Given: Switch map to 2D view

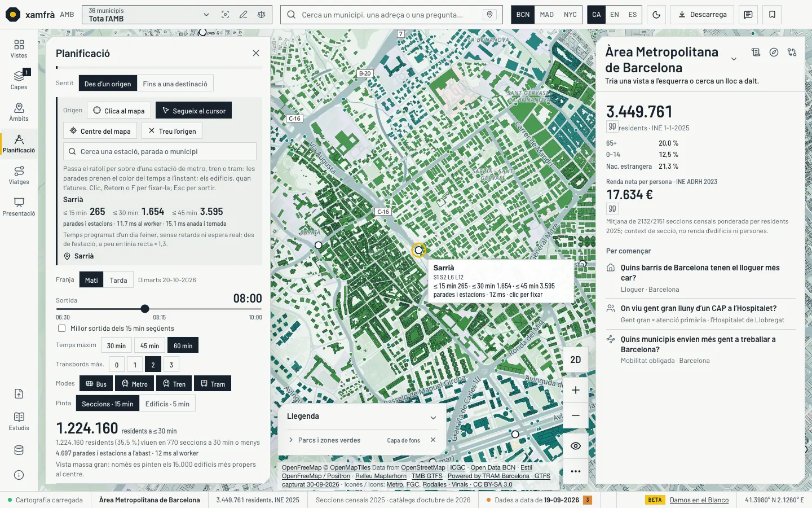Looking at the screenshot, I should [576, 360].
